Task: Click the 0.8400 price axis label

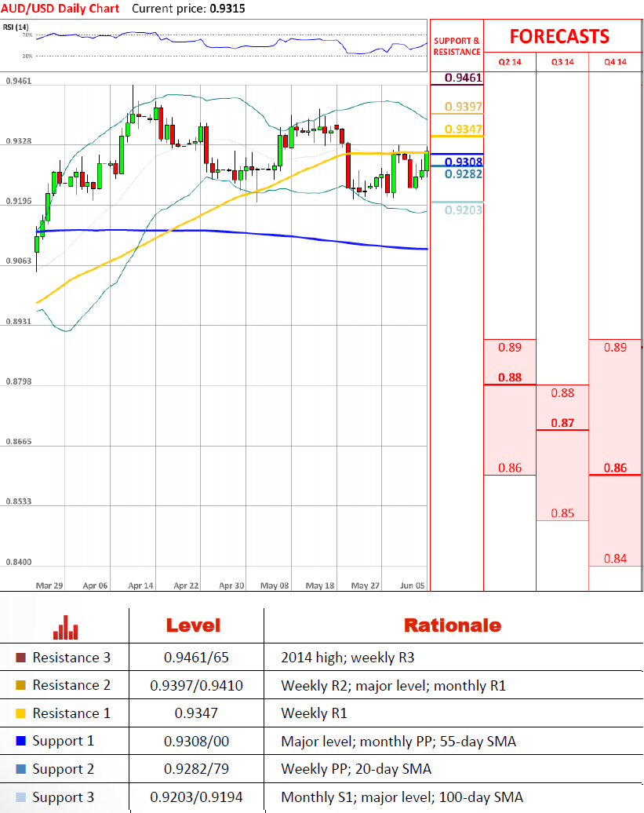Action: (x=19, y=562)
